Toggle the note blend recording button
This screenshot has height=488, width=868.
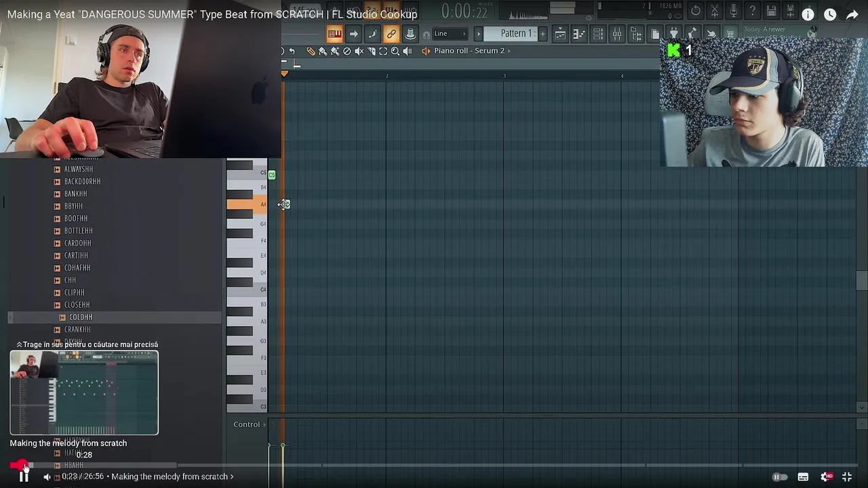tap(372, 34)
